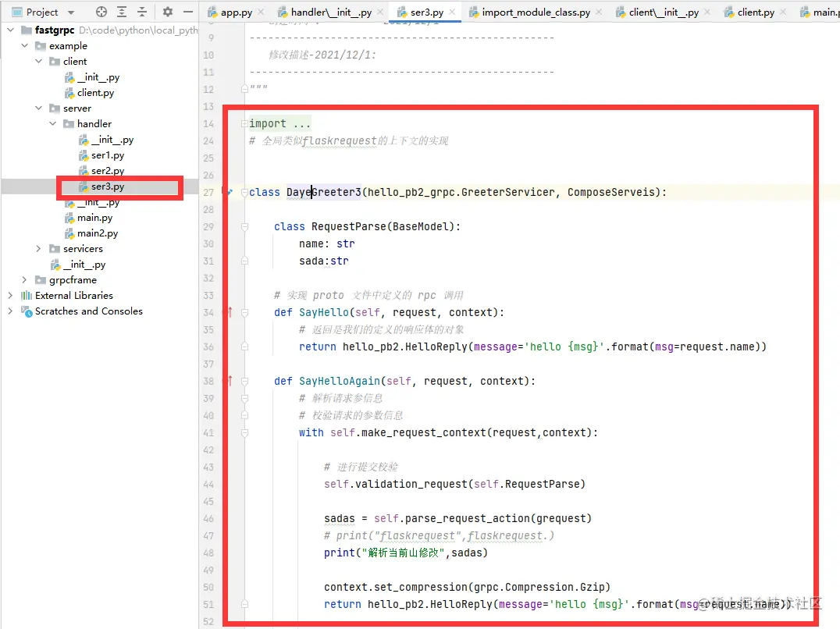840x629 pixels.
Task: Click gutter marker icon on class line 27
Action: click(x=230, y=192)
